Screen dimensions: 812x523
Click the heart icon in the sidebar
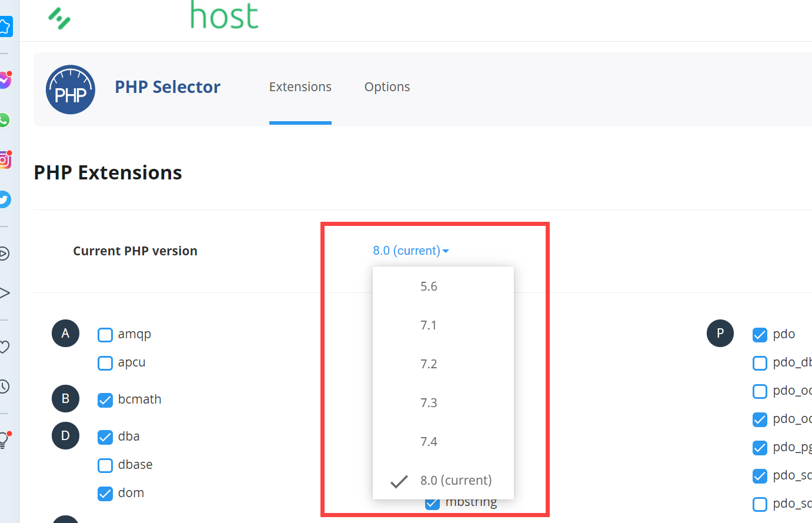(x=5, y=347)
